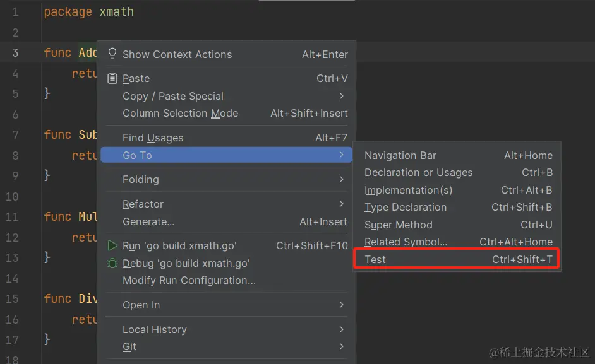595x364 pixels.
Task: Click Modify Run Configuration... entry
Action: [189, 280]
